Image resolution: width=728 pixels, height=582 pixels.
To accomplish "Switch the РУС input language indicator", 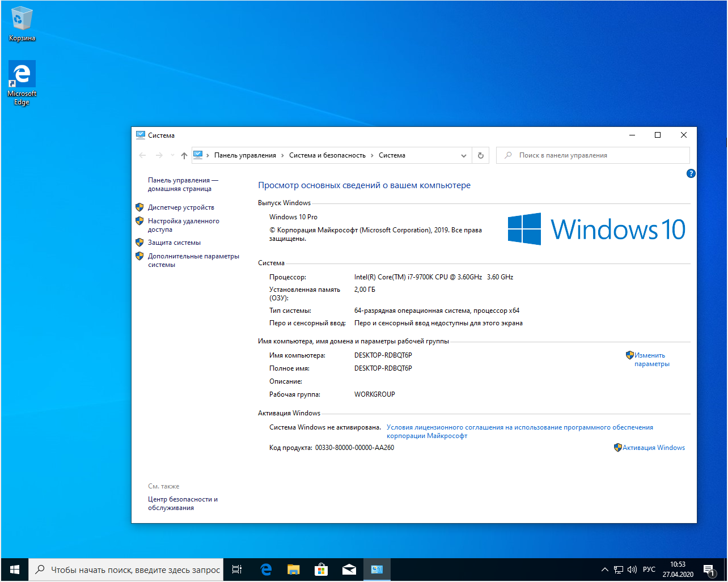I will (649, 570).
